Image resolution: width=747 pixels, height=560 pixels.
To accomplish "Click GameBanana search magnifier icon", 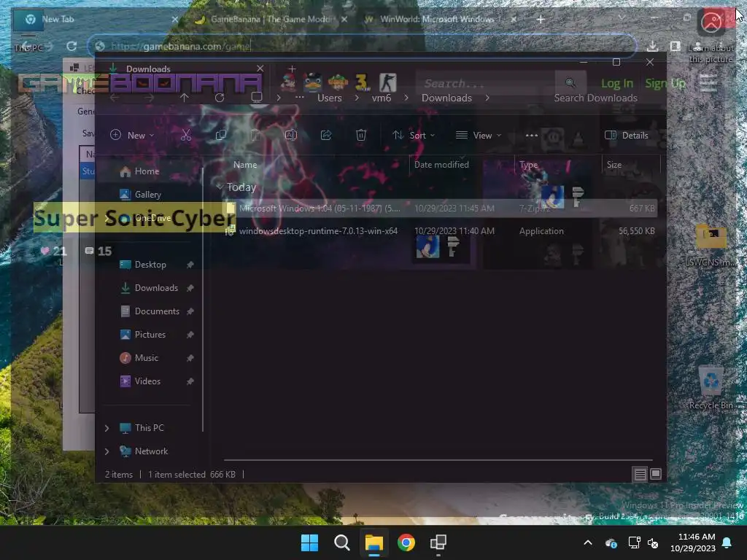I will [570, 83].
